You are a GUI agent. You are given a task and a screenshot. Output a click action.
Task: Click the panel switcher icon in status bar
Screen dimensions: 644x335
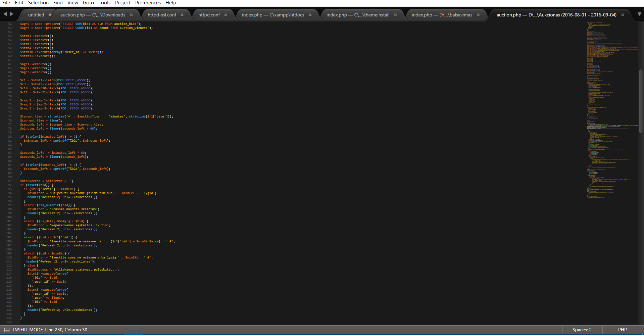point(7,330)
